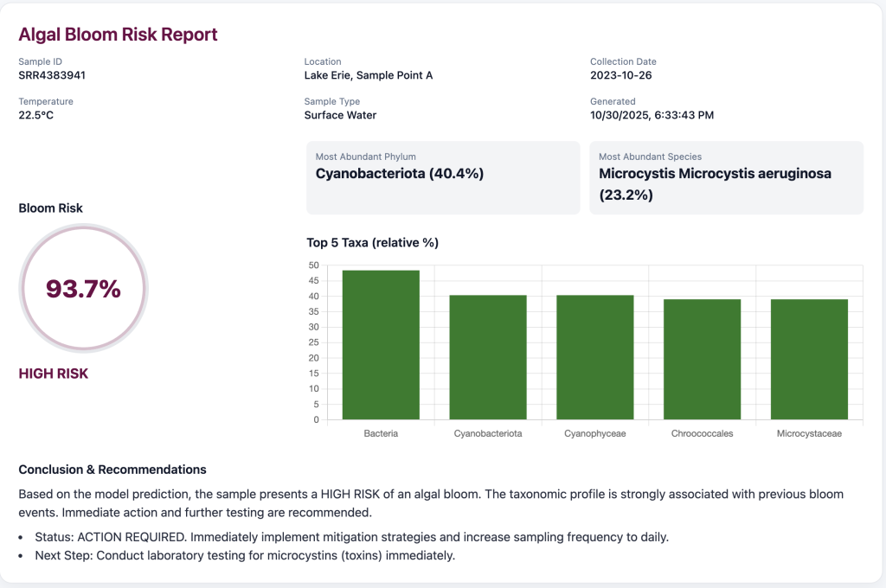Click the Algal Bloom Risk Report title
The width and height of the screenshot is (886, 588).
119,35
